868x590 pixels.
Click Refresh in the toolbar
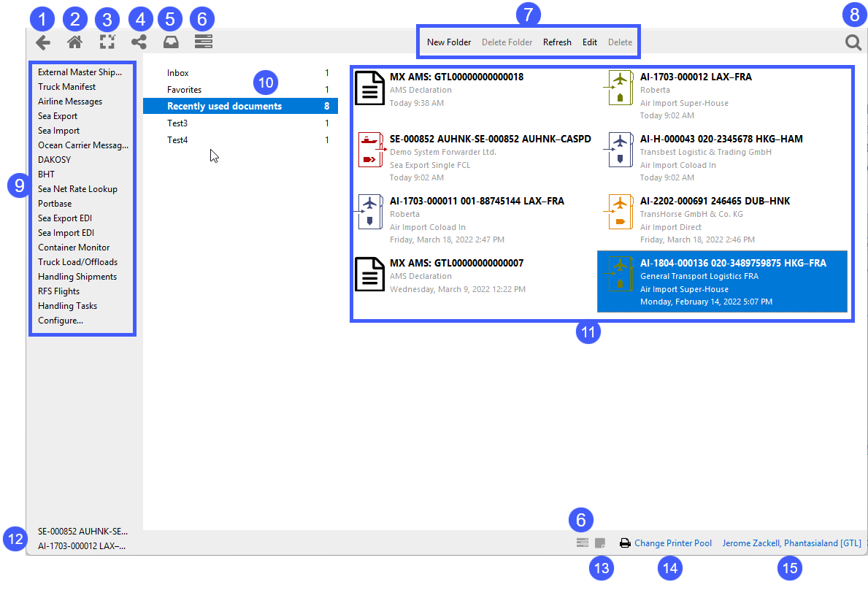coord(557,42)
